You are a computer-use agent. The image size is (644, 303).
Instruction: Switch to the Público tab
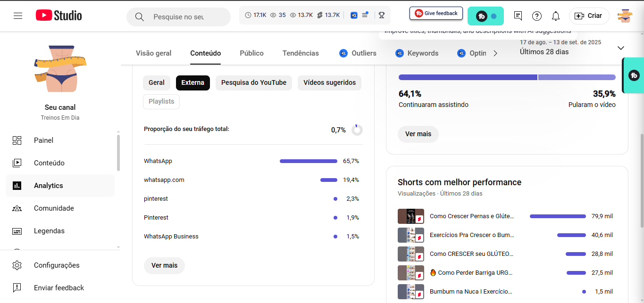click(x=251, y=53)
